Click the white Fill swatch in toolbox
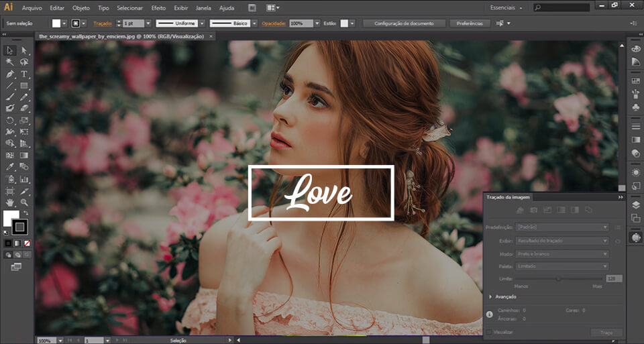644x344 pixels. point(11,218)
